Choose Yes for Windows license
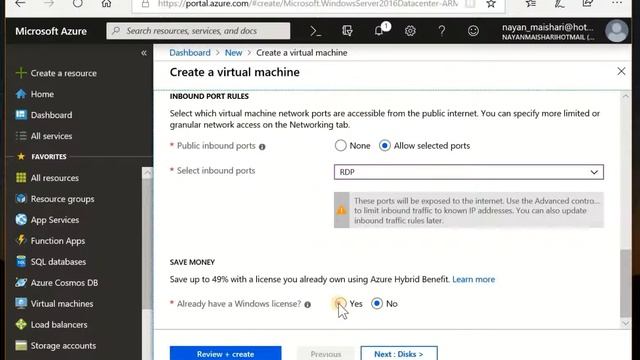 340,303
